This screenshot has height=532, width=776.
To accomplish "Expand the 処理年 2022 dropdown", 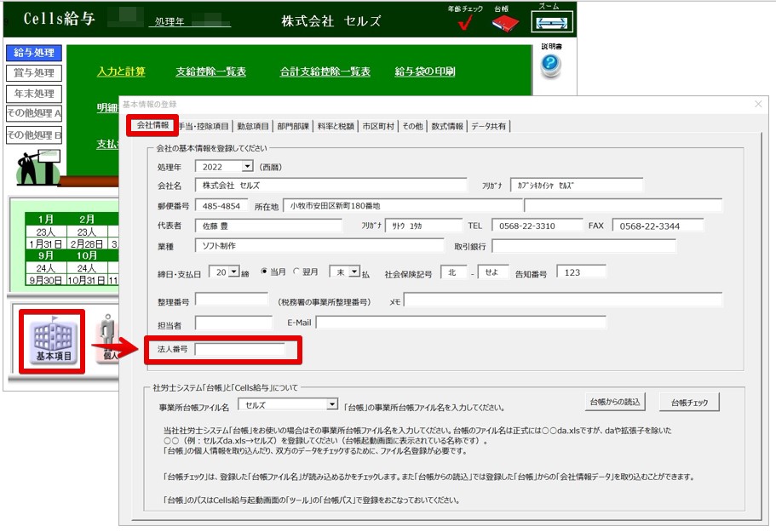I will (x=247, y=166).
